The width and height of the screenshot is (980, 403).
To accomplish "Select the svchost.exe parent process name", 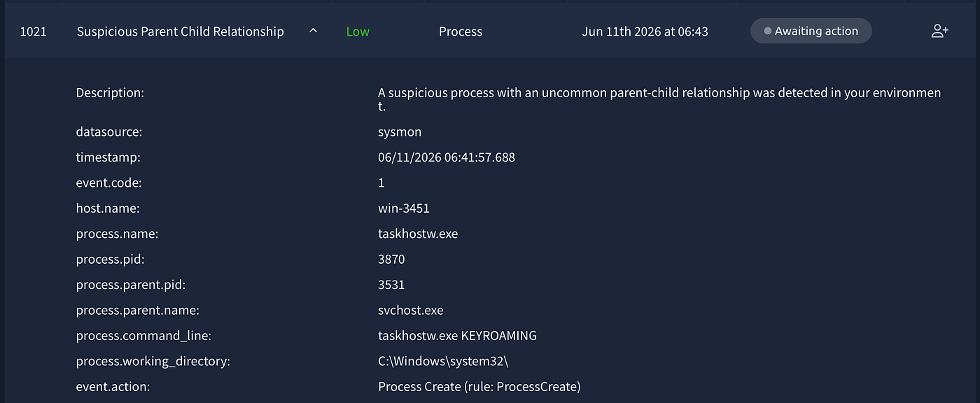I will point(411,310).
